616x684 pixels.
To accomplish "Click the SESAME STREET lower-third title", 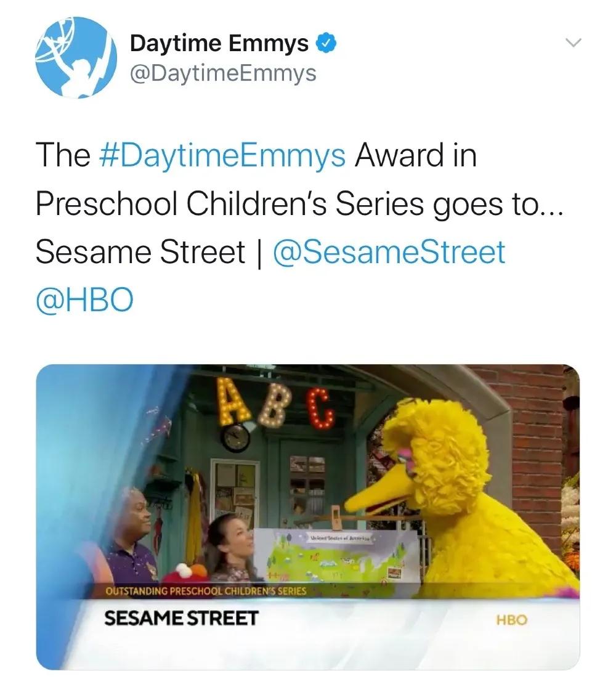I will tap(181, 618).
